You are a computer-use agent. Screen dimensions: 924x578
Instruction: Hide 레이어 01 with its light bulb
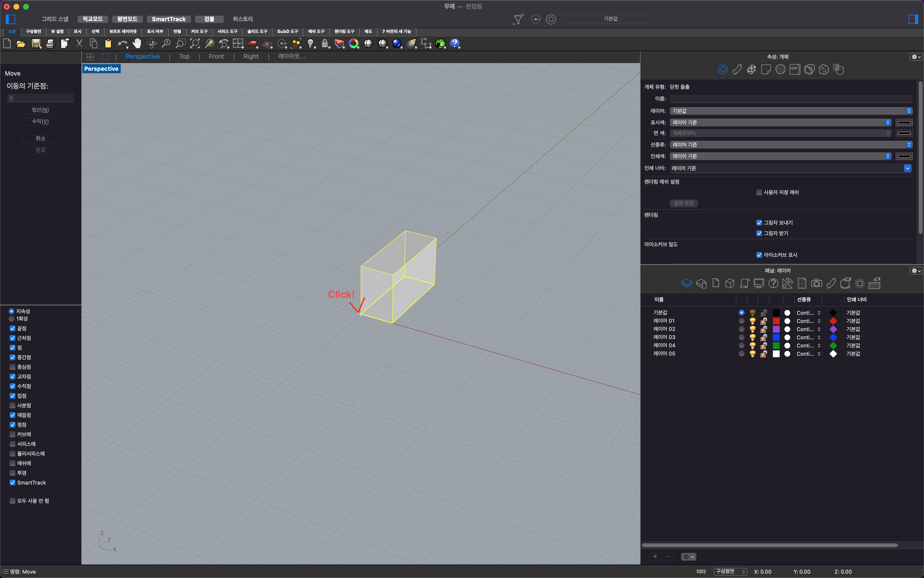pyautogui.click(x=753, y=321)
